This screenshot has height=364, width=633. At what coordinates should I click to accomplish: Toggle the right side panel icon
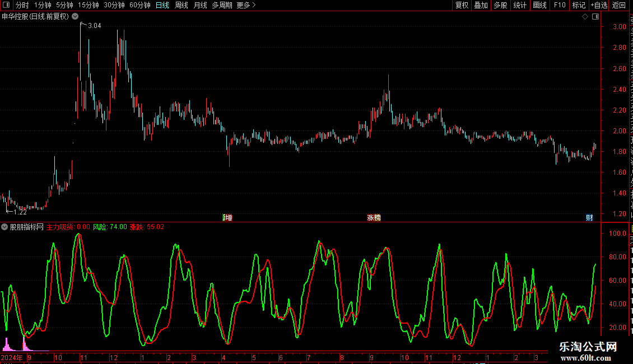(x=595, y=17)
